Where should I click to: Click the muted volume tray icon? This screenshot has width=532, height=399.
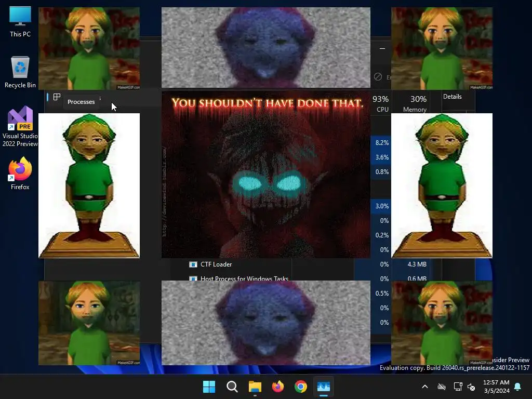point(471,387)
